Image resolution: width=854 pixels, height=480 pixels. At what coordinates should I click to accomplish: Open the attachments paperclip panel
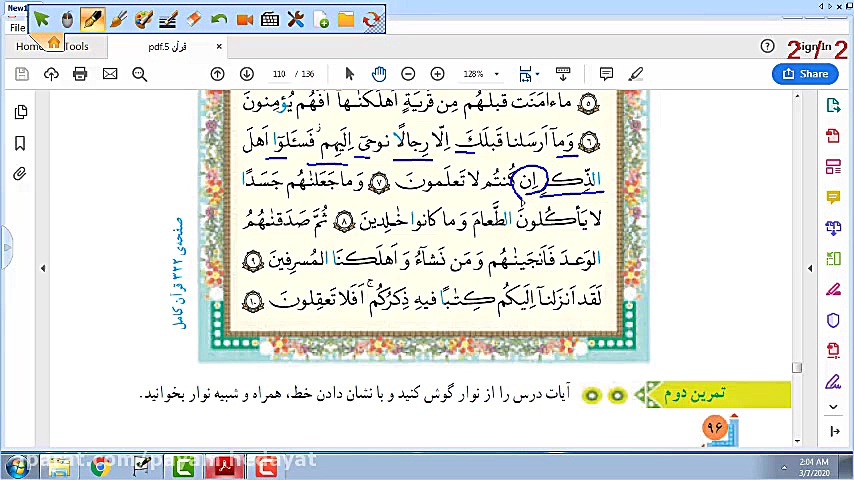(x=20, y=174)
